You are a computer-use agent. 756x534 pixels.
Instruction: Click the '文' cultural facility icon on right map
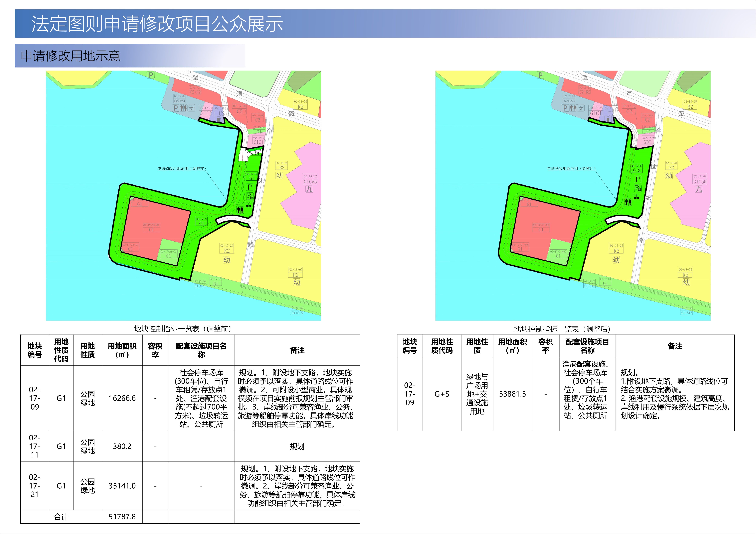(x=581, y=108)
